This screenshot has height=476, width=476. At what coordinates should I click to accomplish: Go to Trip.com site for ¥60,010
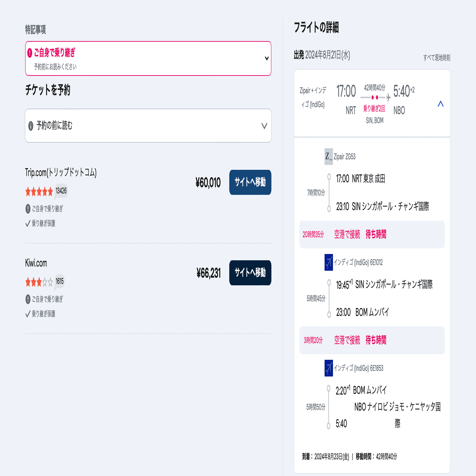click(250, 182)
